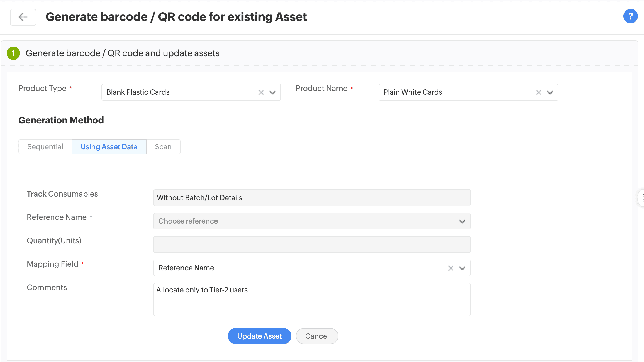
Task: Select the Using Asset Data tab
Action: click(x=109, y=147)
